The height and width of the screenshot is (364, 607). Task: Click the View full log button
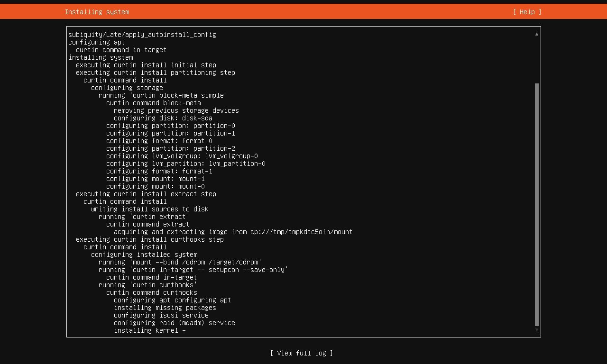click(301, 353)
